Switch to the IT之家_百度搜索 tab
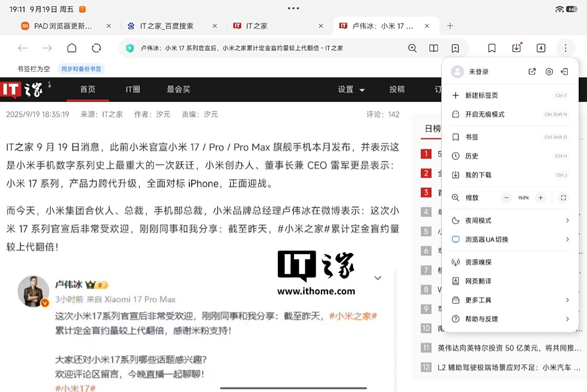Image resolution: width=587 pixels, height=392 pixels. [166, 26]
